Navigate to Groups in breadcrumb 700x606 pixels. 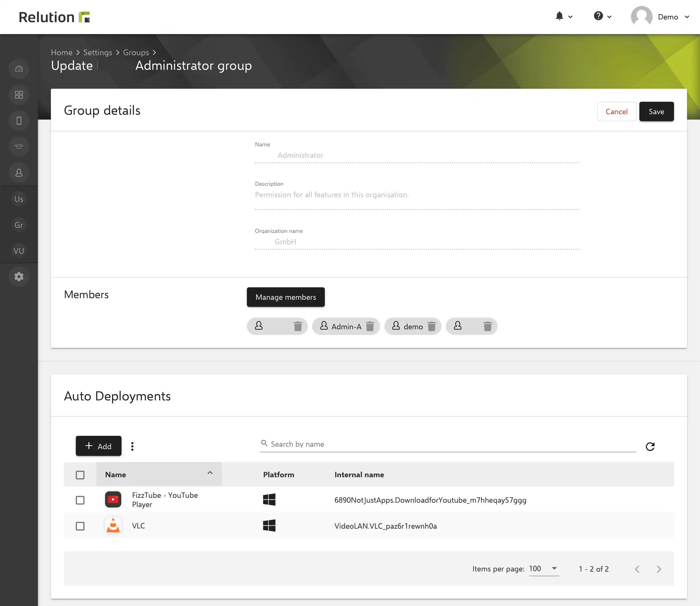pyautogui.click(x=136, y=52)
